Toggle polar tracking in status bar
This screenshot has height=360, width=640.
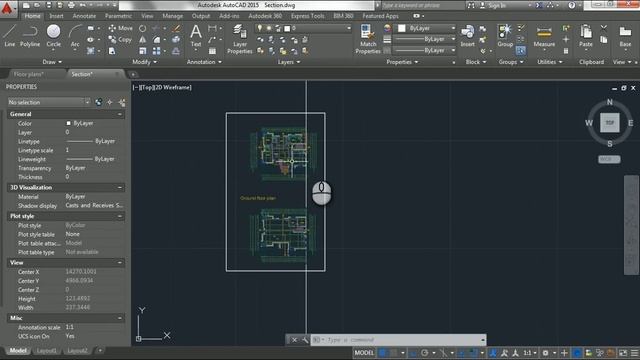(424, 353)
